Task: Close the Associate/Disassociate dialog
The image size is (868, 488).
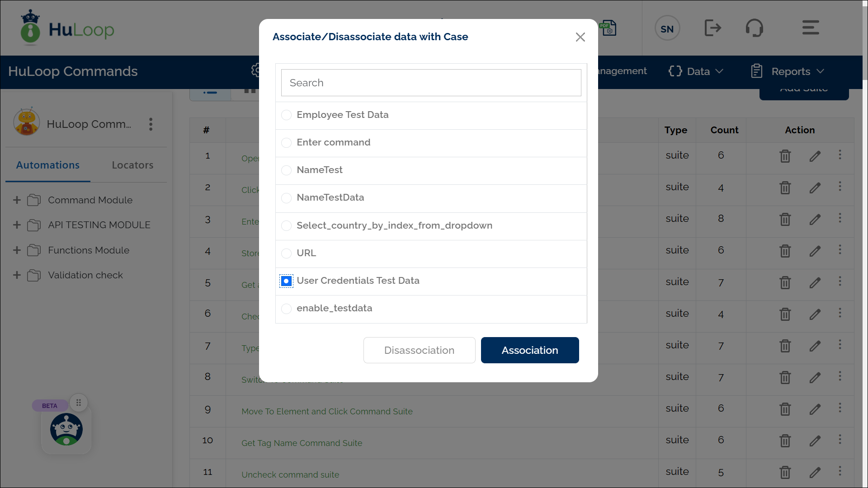Action: pyautogui.click(x=580, y=37)
